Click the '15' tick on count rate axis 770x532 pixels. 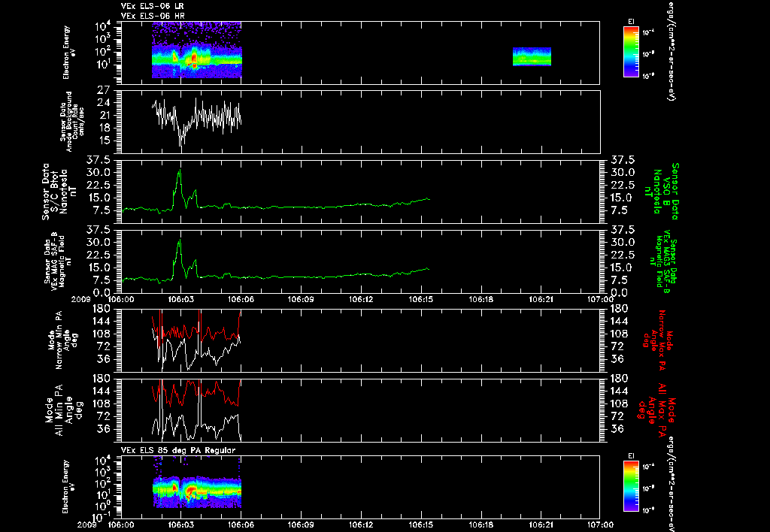[103, 141]
